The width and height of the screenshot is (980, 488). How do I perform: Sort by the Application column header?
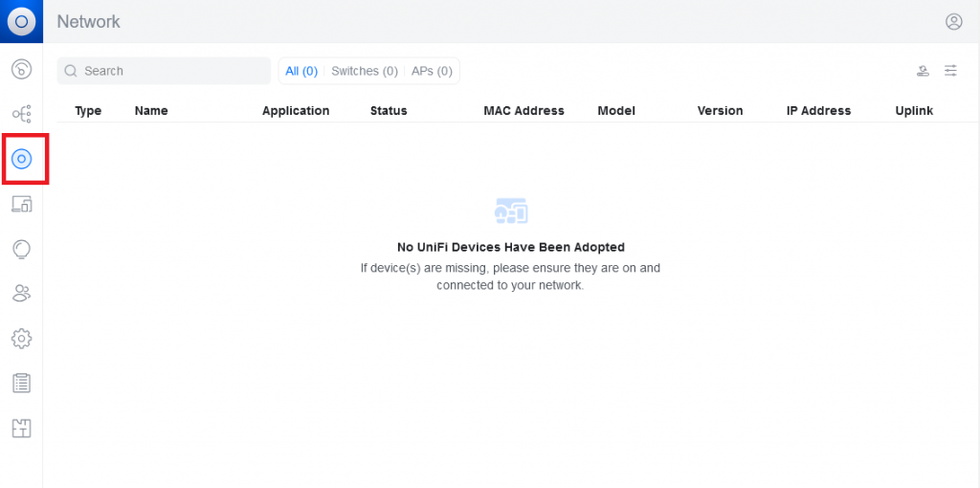[296, 111]
